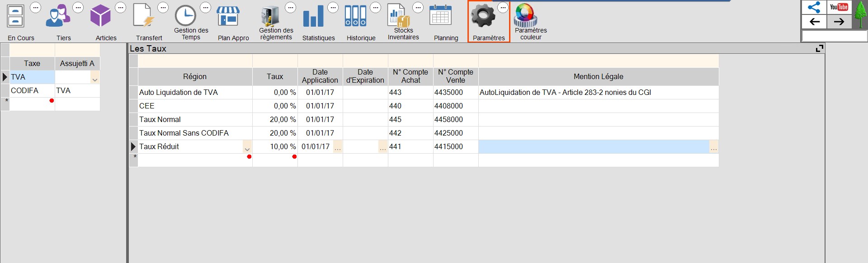This screenshot has height=263, width=868.
Task: Click the search field under navigation arrows
Action: (x=835, y=36)
